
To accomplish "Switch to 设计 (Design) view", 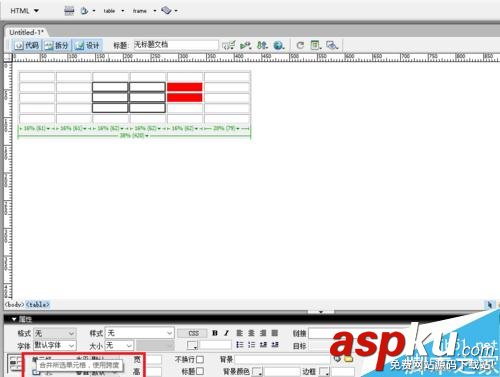I will click(87, 45).
